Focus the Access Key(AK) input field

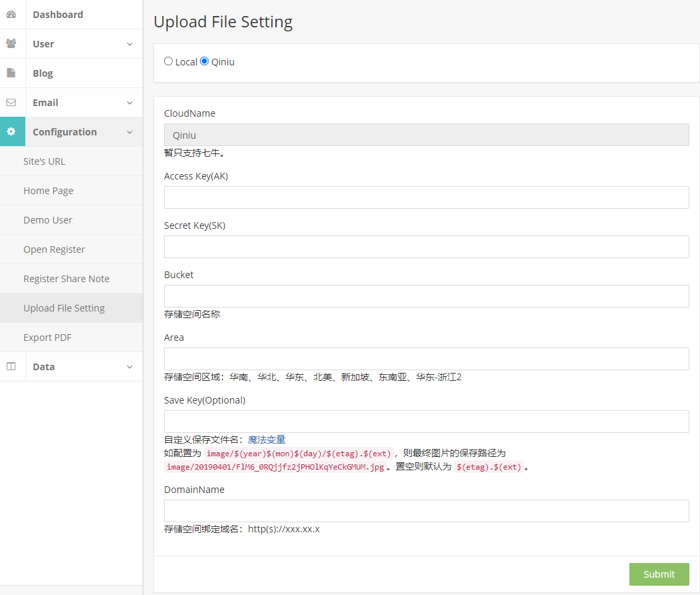click(x=427, y=197)
